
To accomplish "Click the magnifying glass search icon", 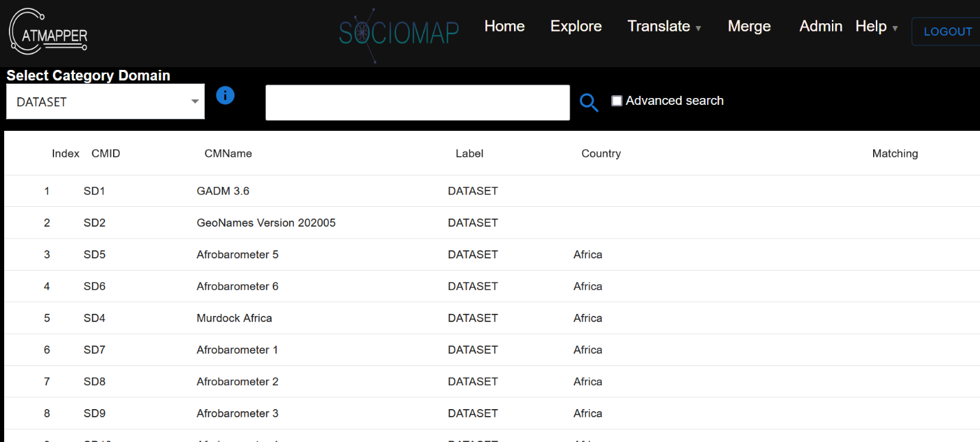I will coord(589,103).
